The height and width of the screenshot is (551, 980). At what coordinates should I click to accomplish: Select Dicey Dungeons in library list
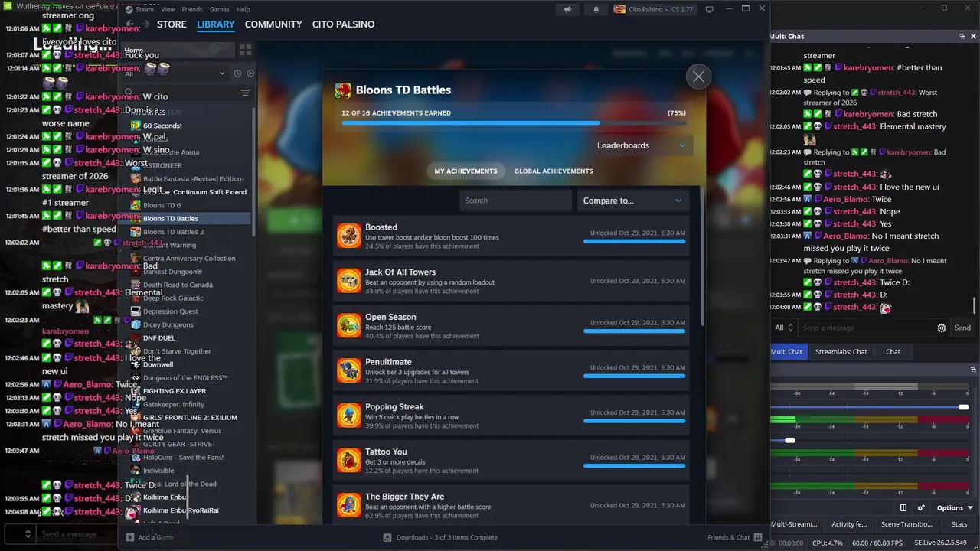pos(168,324)
